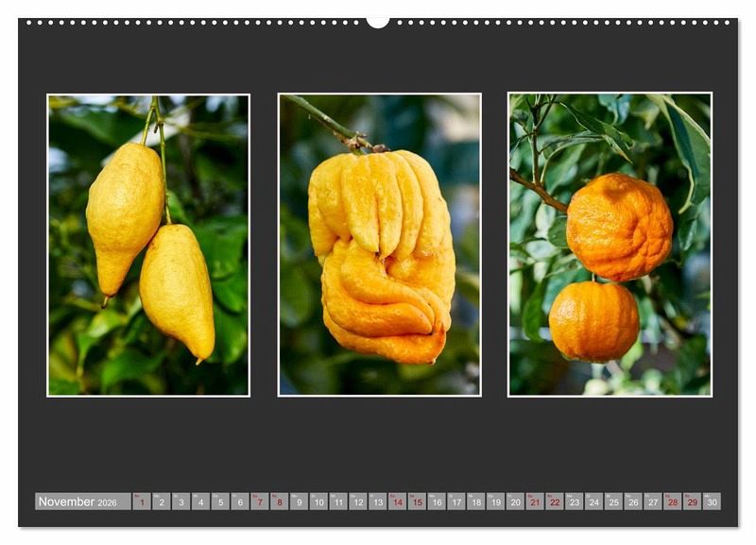
Task: Pick red-marked day 22
Action: click(555, 502)
